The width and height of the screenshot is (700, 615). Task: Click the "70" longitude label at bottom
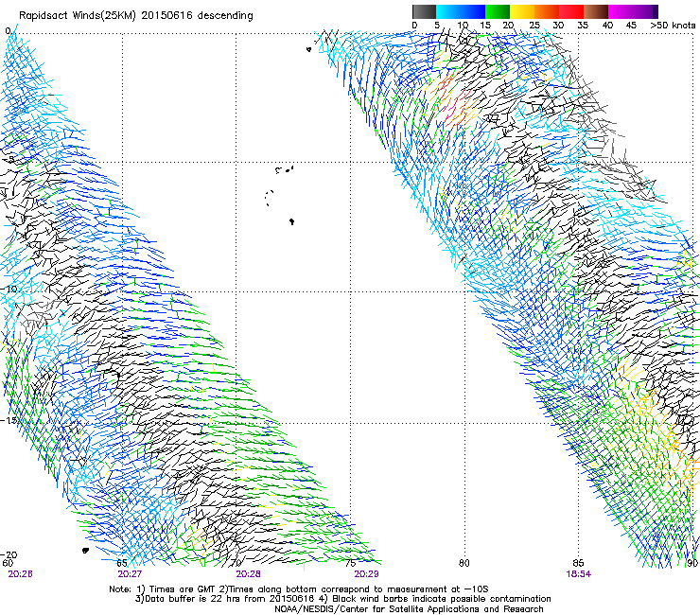coord(236,563)
